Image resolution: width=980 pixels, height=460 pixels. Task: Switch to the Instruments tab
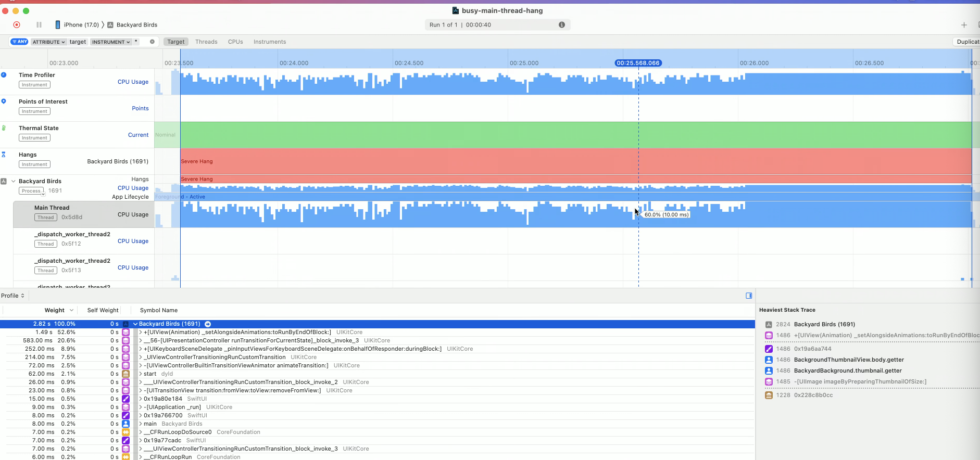pyautogui.click(x=270, y=42)
